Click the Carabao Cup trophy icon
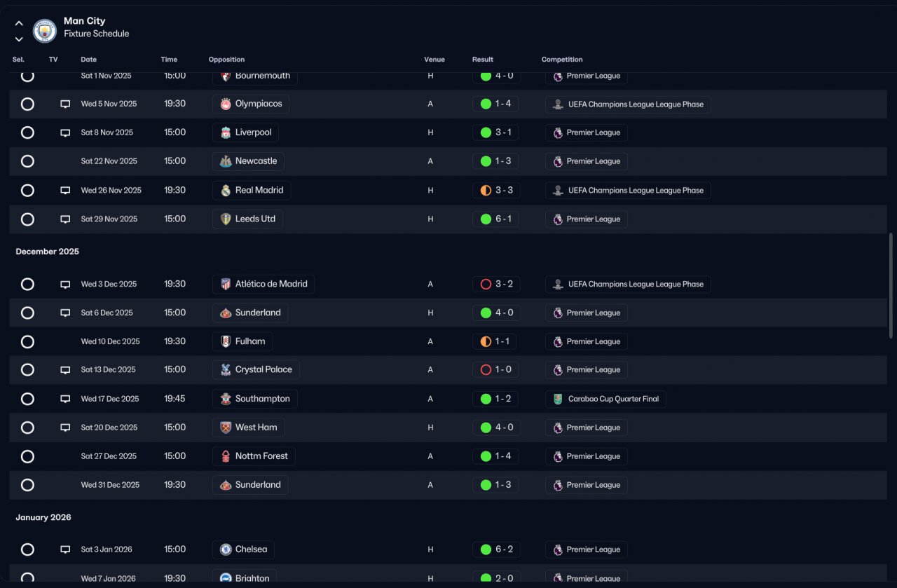The image size is (897, 588). pyautogui.click(x=558, y=399)
